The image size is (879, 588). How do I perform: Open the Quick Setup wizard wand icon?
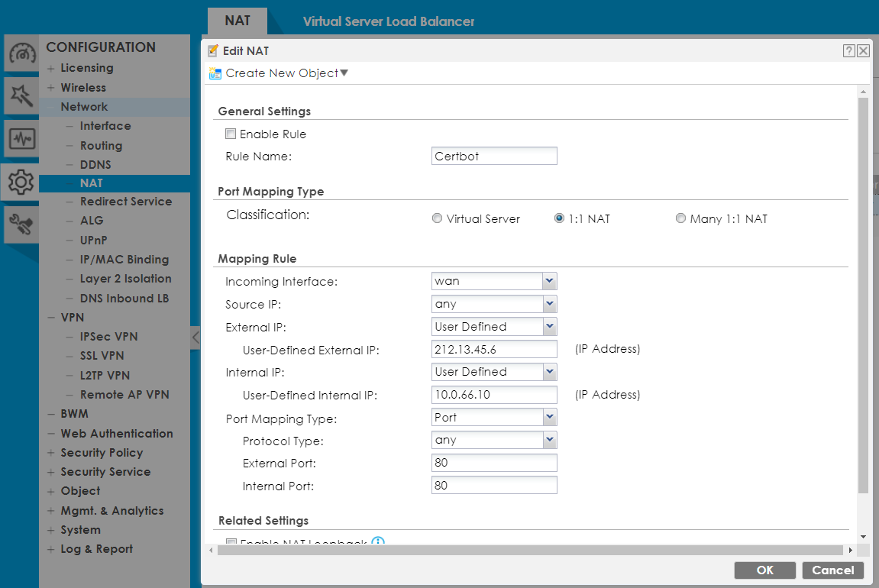click(22, 96)
